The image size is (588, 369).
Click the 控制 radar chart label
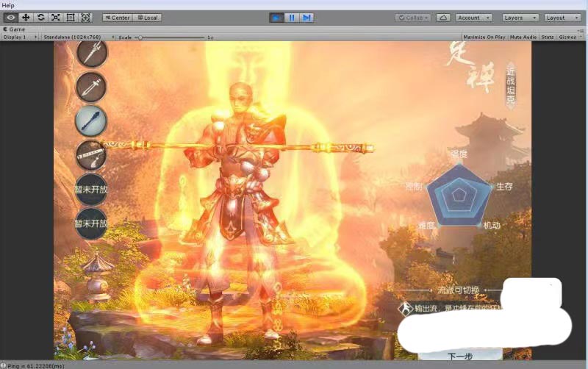click(x=414, y=187)
